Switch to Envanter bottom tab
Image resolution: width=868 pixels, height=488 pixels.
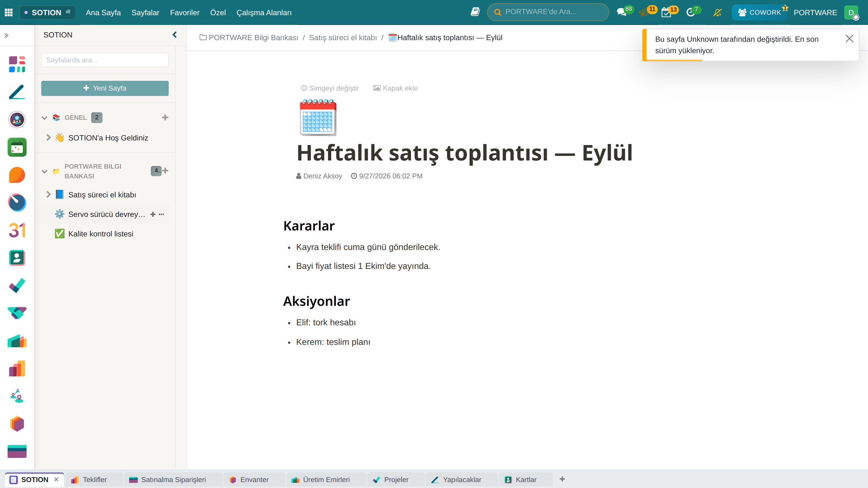(254, 480)
